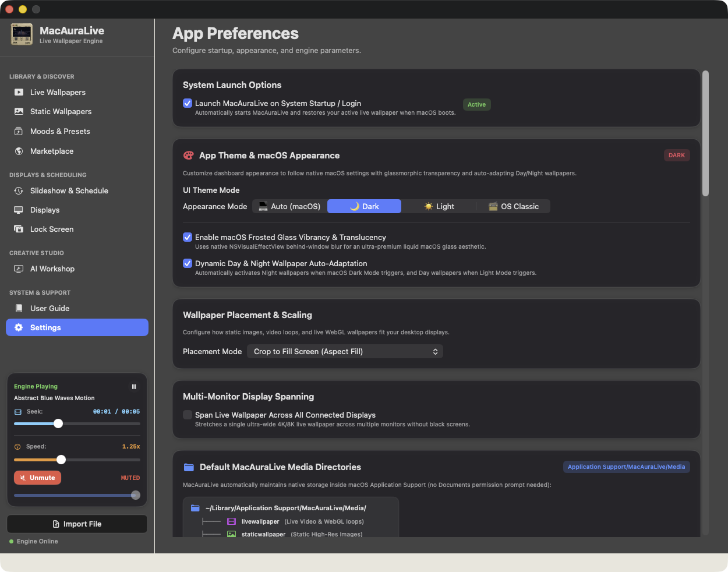Viewport: 728px width, 572px height.
Task: Click the sun icon in Light mode
Action: pyautogui.click(x=429, y=206)
